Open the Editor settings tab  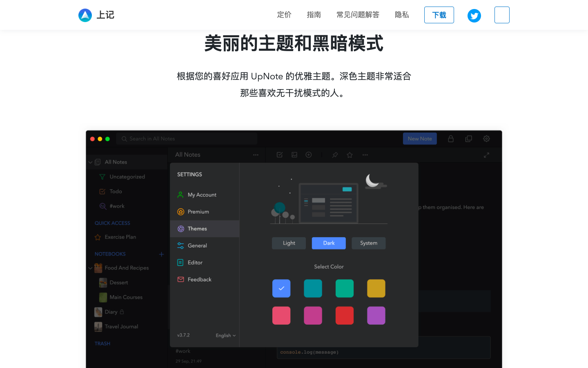click(205, 263)
